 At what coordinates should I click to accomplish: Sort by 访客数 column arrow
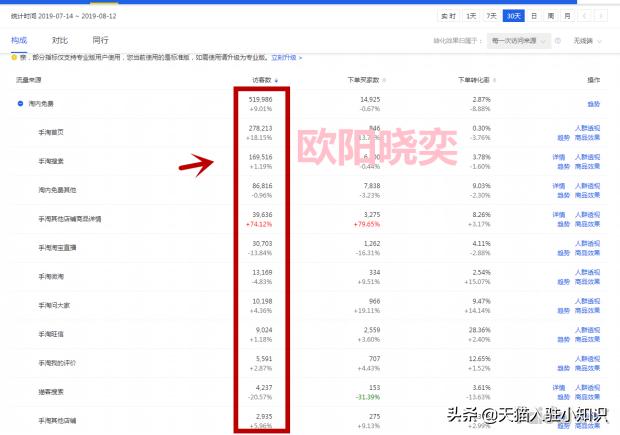click(276, 81)
